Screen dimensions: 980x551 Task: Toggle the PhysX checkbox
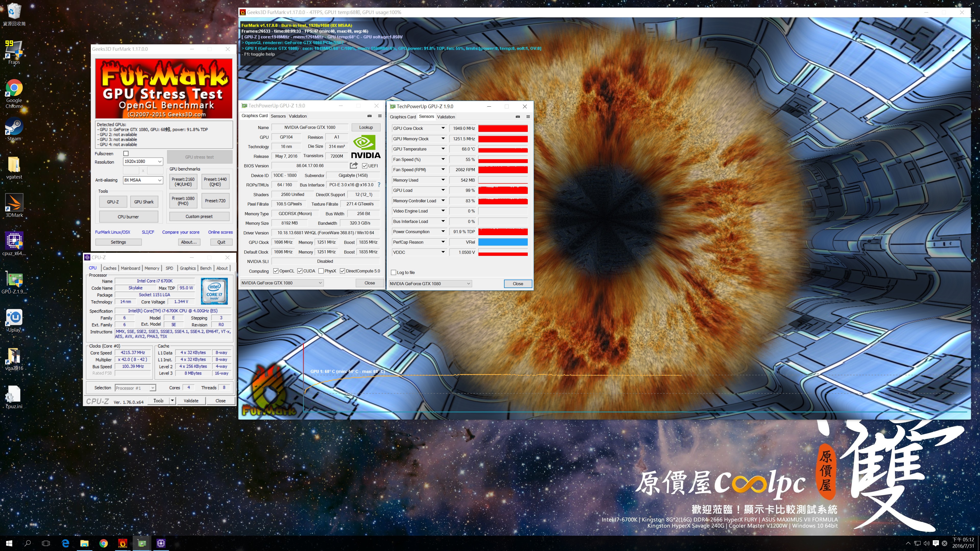click(321, 271)
